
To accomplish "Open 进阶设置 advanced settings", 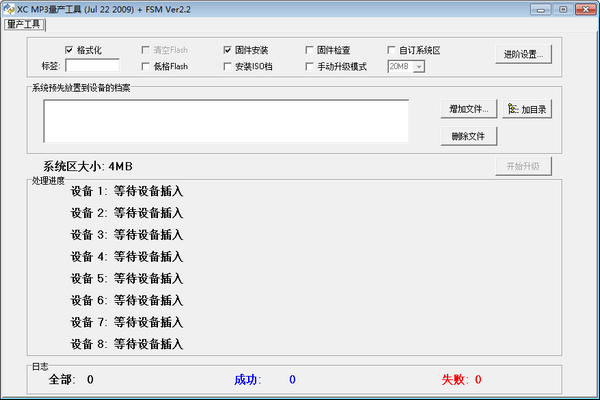I will point(522,55).
